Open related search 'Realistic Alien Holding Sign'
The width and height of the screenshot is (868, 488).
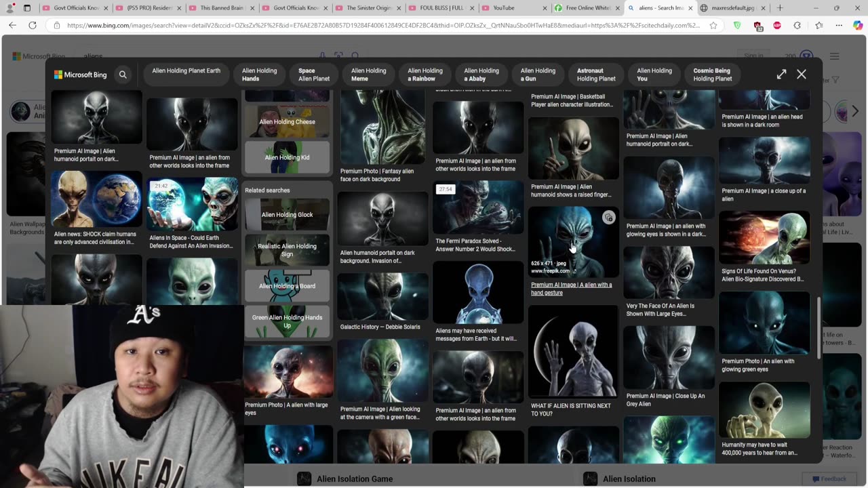tap(288, 250)
